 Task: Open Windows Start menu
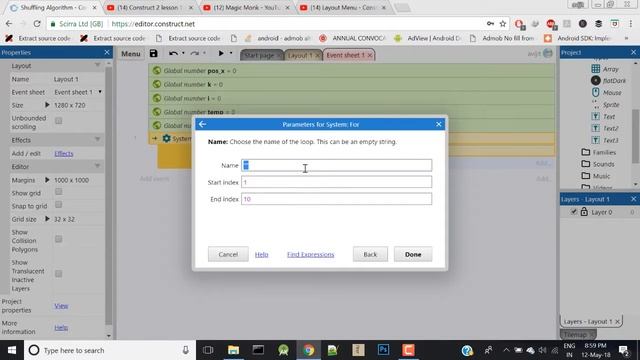[x=12, y=350]
